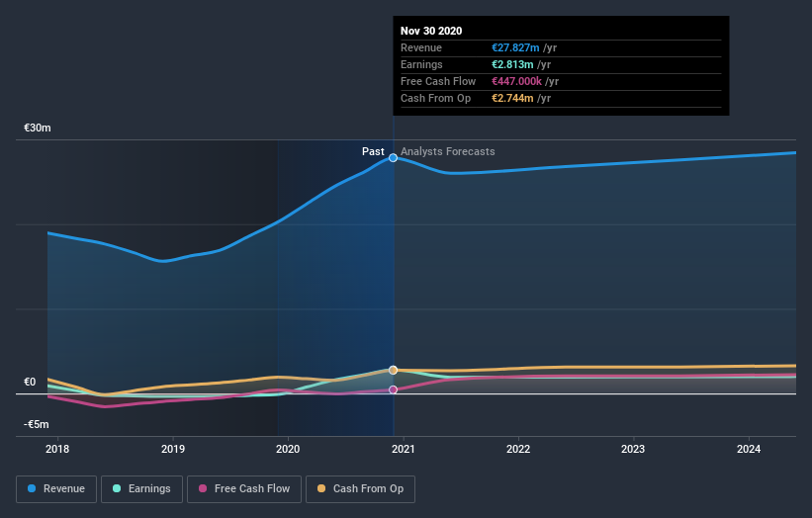Select the 2021 x-axis label

coord(404,449)
